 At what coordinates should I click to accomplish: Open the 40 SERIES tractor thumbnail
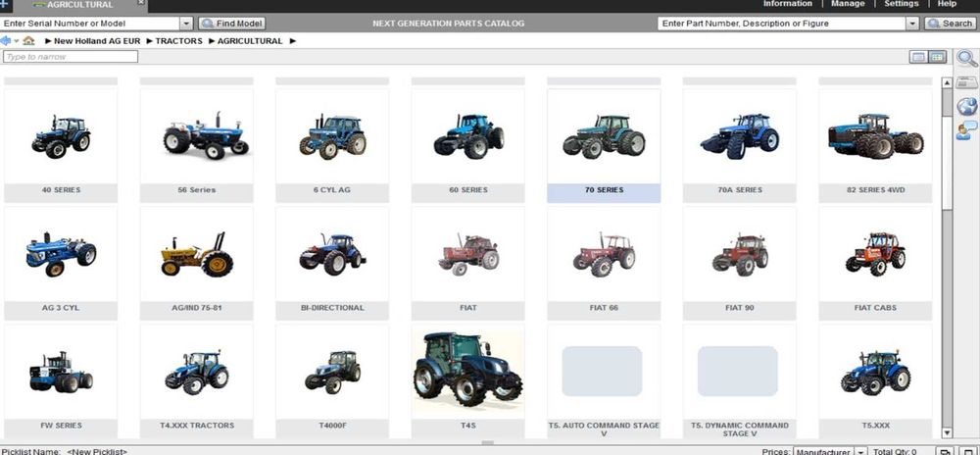(x=61, y=137)
